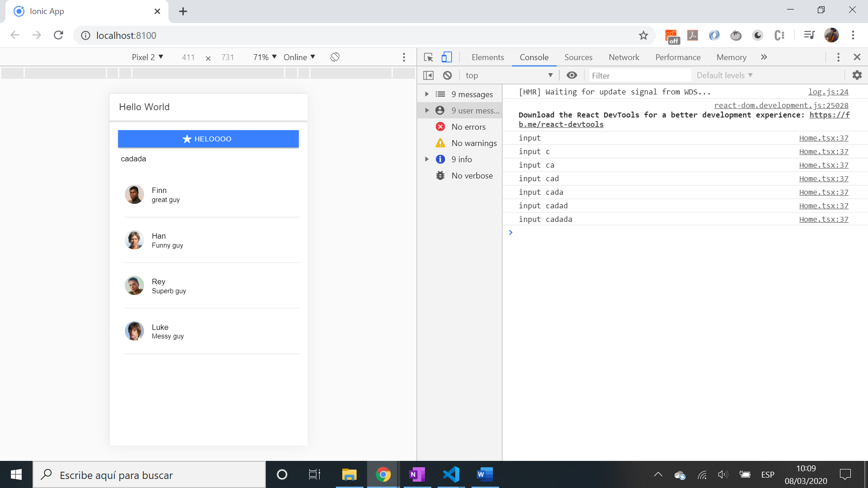Switch to the Elements tab
The width and height of the screenshot is (868, 488).
tap(487, 57)
